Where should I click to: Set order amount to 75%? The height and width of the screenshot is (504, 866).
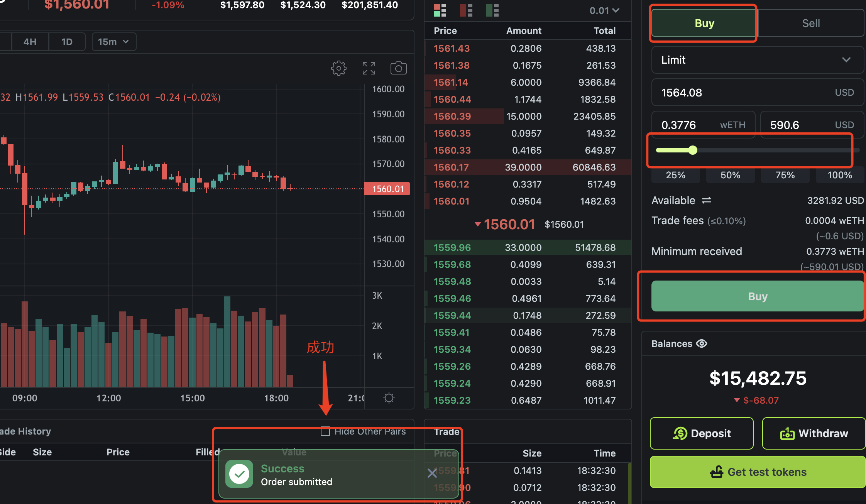[x=785, y=175]
